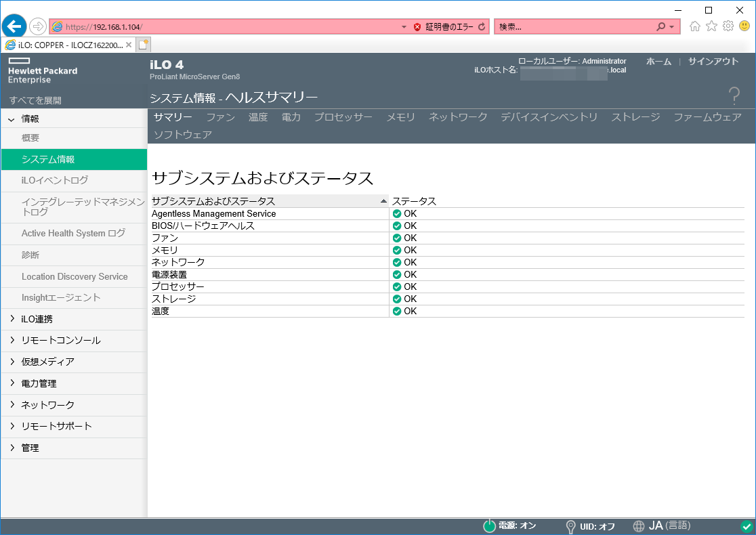This screenshot has width=756, height=535.
Task: Click the ホーム link
Action: (658, 62)
